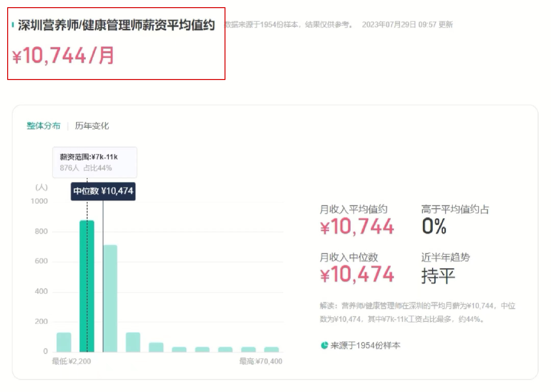Click the leftmost bar in the histogram
551x392 pixels.
(x=64, y=342)
